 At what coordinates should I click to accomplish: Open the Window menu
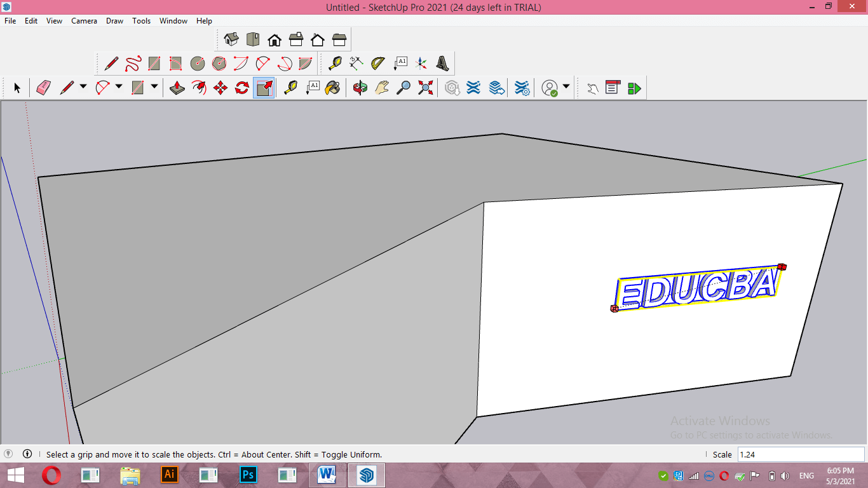(173, 21)
